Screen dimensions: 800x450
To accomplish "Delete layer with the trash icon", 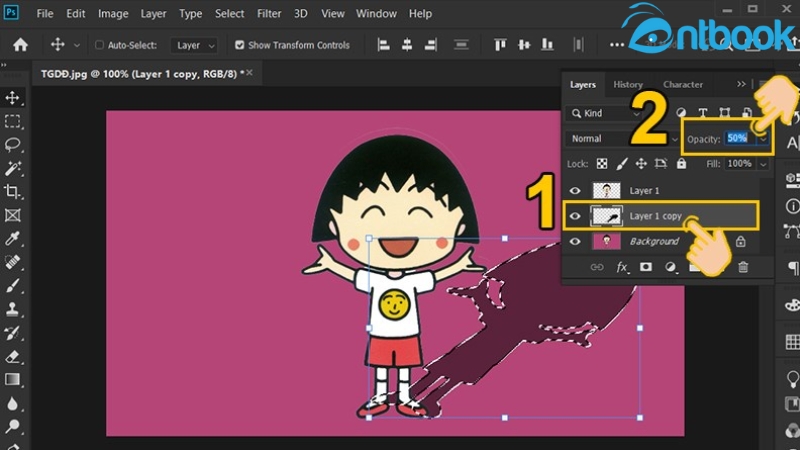I will 743,266.
